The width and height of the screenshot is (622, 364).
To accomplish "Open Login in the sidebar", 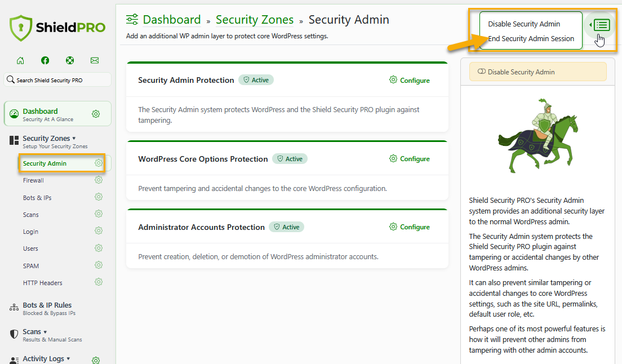I will click(30, 232).
